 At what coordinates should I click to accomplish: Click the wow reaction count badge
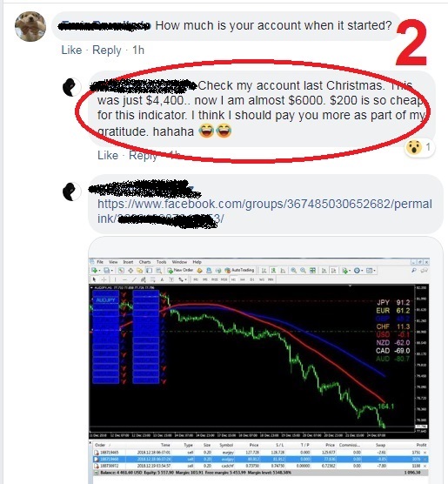click(x=419, y=147)
